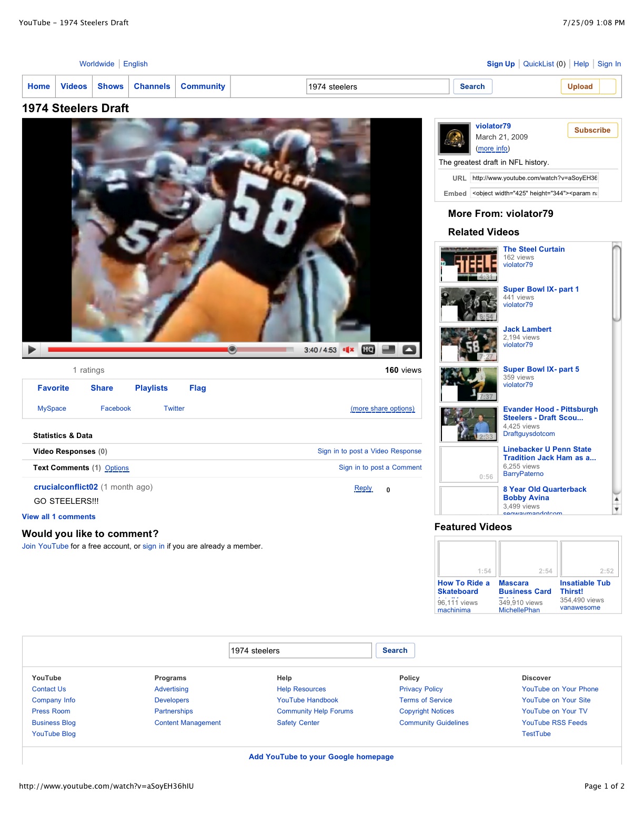Open Super Bowl IX- part 5 thumbnail
The image size is (644, 834).
click(x=469, y=384)
